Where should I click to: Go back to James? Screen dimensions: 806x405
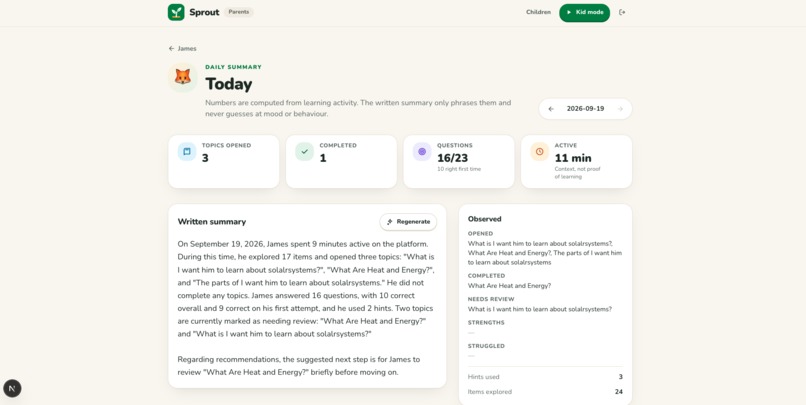coord(182,48)
